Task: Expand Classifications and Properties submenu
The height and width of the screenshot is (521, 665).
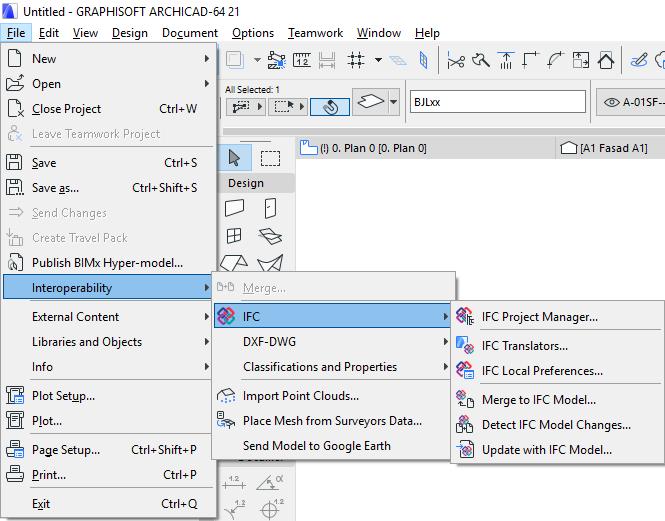Action: pos(332,367)
